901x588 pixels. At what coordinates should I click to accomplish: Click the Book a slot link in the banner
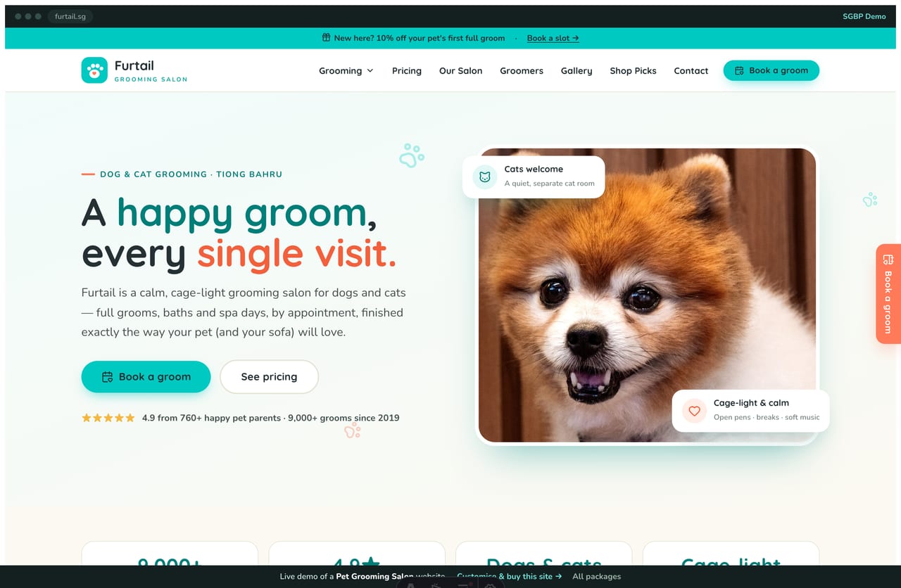553,38
